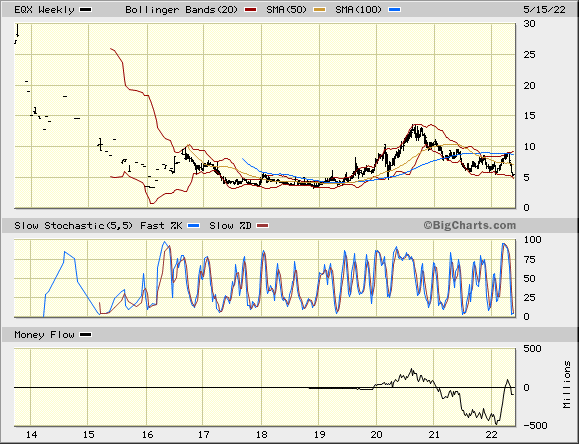This screenshot has width=579, height=444.
Task: Click the year 22 axis label
Action: click(491, 435)
